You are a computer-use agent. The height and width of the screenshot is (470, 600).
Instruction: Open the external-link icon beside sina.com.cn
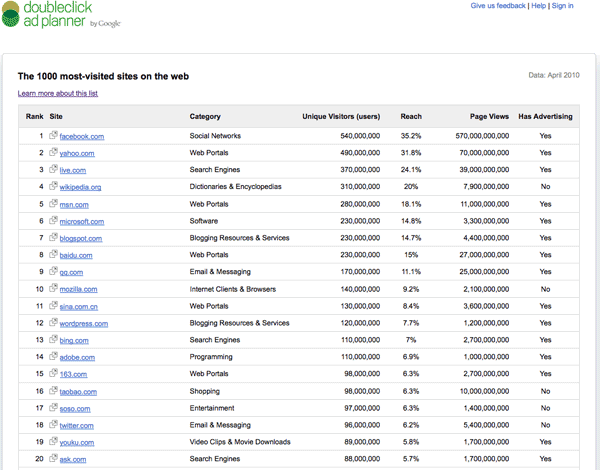click(x=53, y=305)
